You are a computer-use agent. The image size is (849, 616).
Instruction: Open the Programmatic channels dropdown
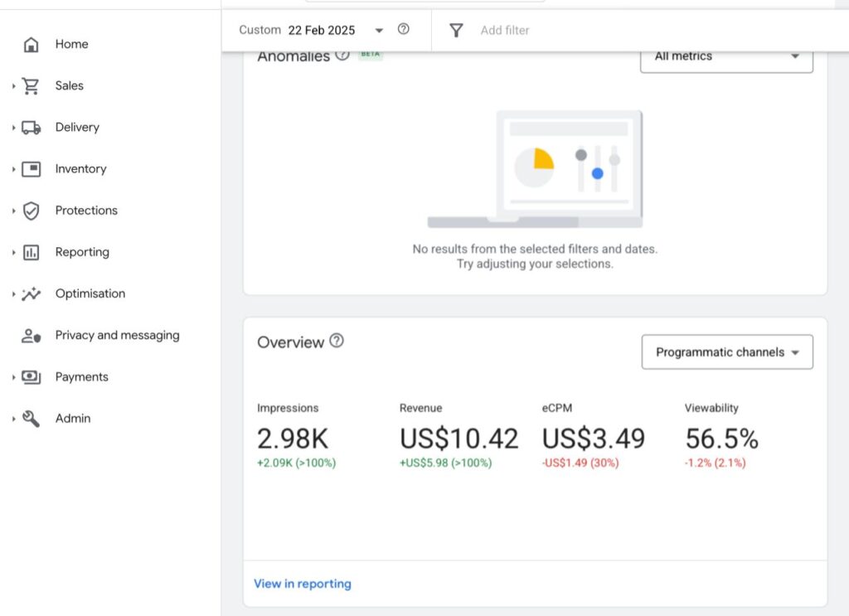coord(727,352)
